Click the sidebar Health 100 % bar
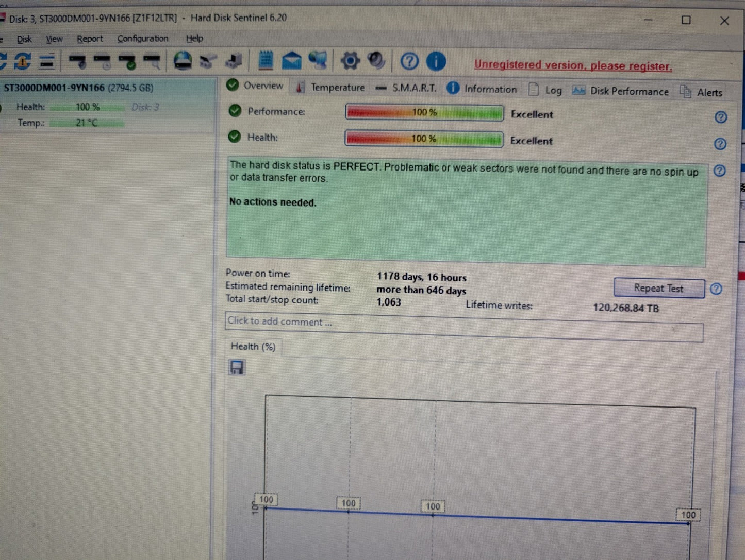The width and height of the screenshot is (745, 560). point(87,107)
